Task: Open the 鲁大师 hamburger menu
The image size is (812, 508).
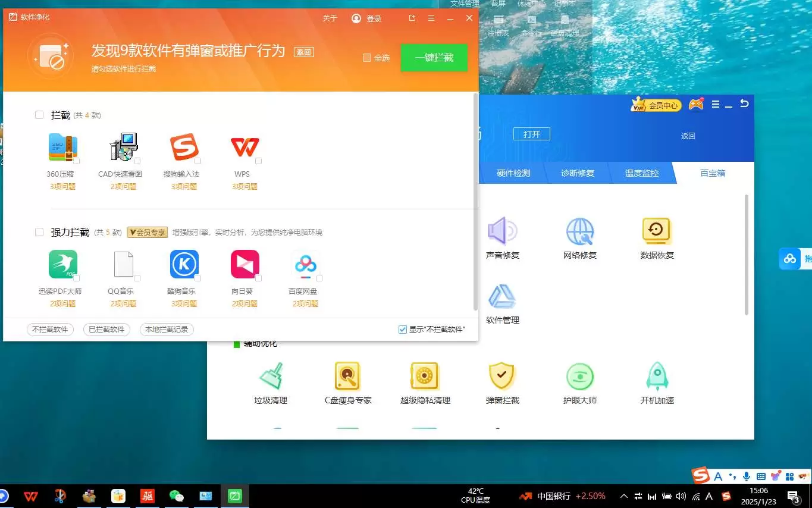Action: point(716,104)
